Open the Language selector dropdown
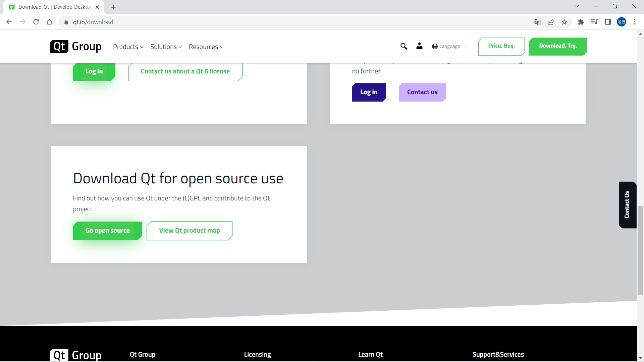The height and width of the screenshot is (362, 644). 449,47
